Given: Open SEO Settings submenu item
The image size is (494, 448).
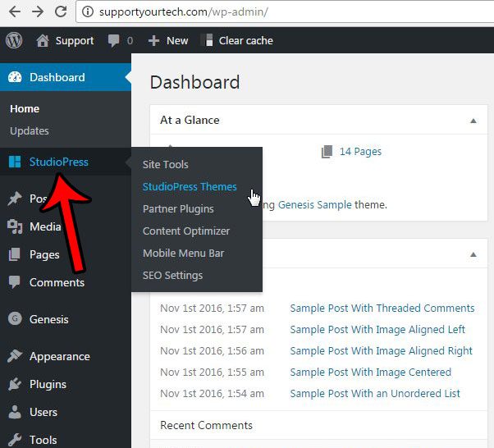Looking at the screenshot, I should click(x=172, y=275).
